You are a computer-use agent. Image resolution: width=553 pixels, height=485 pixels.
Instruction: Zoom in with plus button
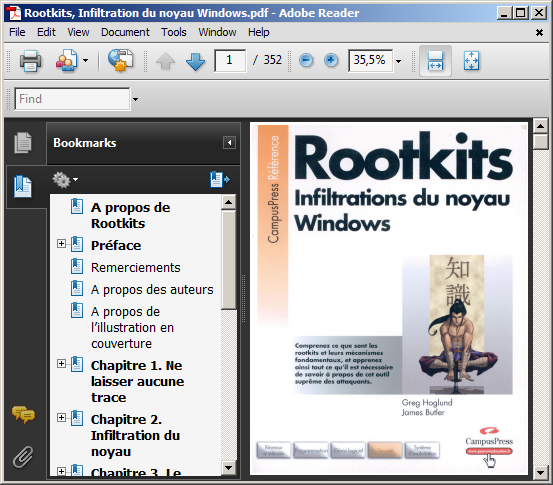(x=331, y=60)
